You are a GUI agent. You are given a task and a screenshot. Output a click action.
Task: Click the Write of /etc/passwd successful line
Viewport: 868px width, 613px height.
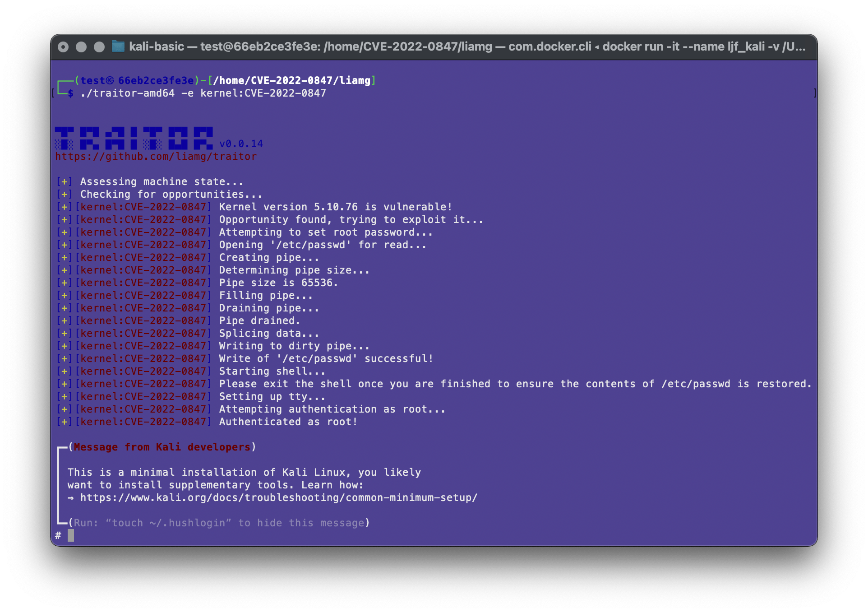[326, 358]
